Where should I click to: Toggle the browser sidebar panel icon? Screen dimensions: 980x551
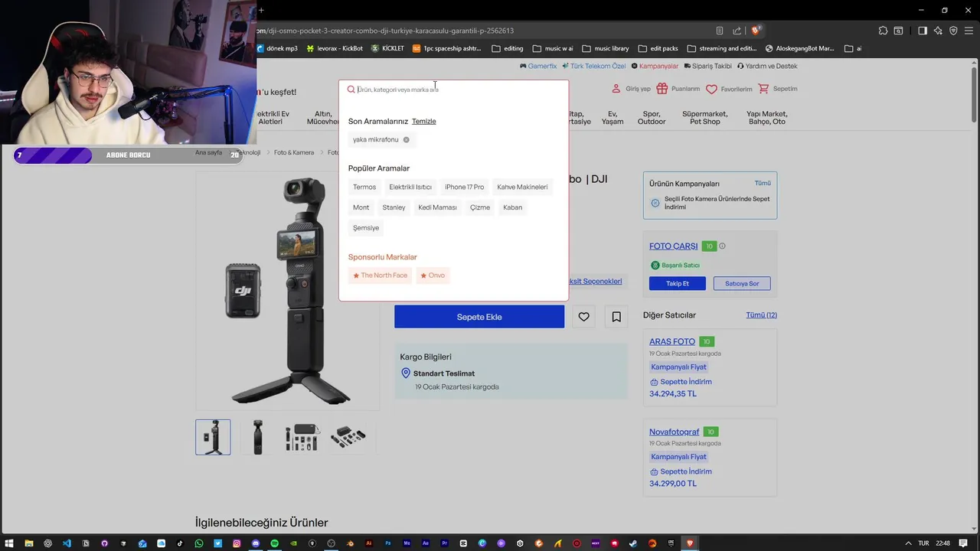click(923, 31)
